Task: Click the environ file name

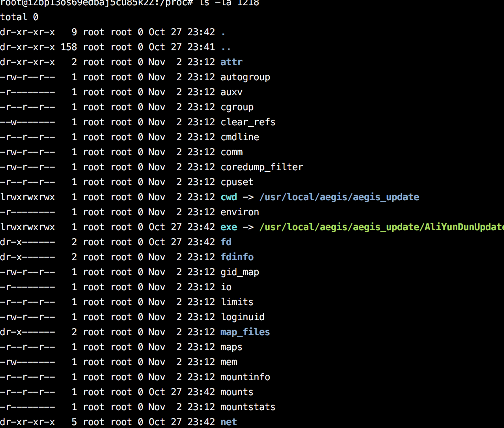Action: coord(240,212)
